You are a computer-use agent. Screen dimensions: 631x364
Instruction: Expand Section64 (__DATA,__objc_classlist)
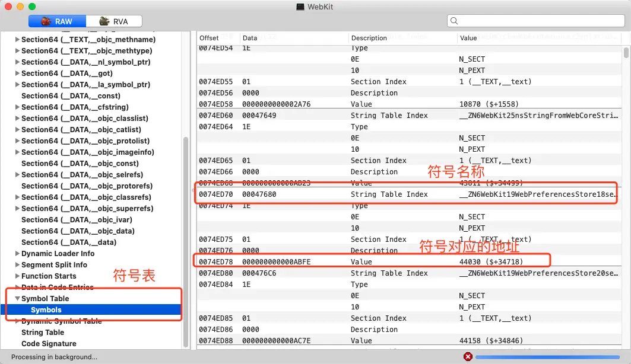click(x=17, y=118)
